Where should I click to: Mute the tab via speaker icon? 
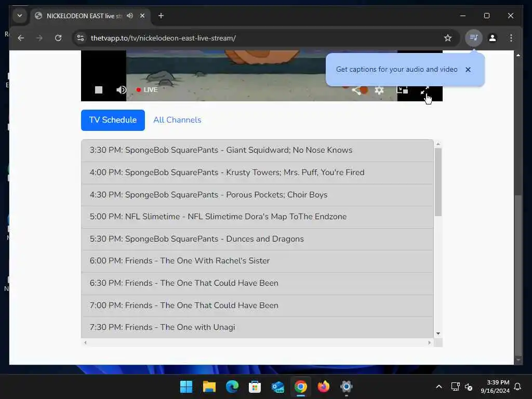(x=130, y=16)
